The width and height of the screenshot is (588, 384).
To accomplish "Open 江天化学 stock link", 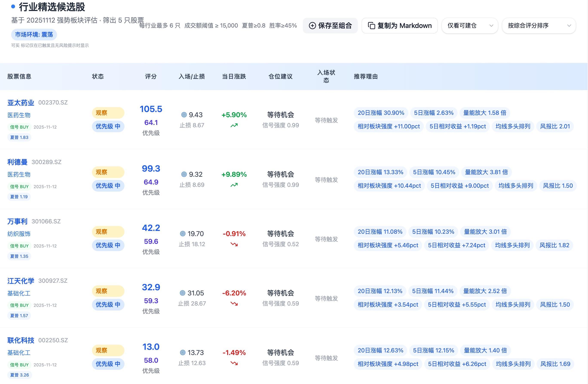I will (21, 281).
